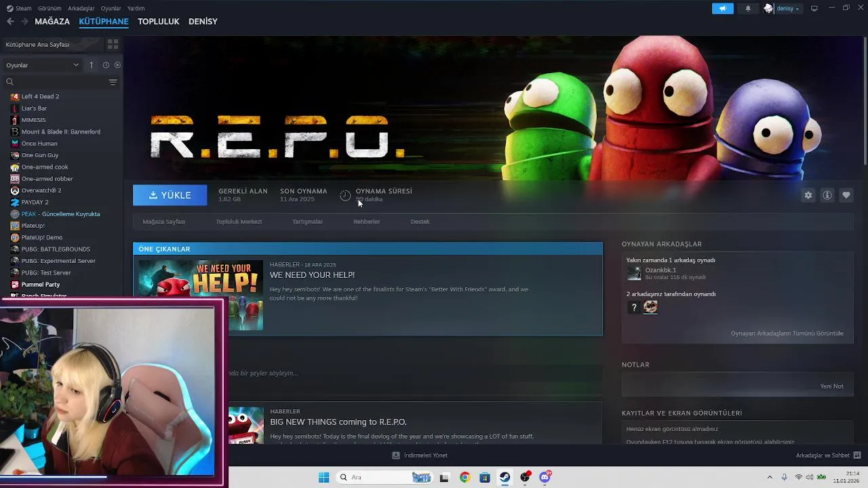Open the KÜTÜPHANE tab

click(x=104, y=22)
